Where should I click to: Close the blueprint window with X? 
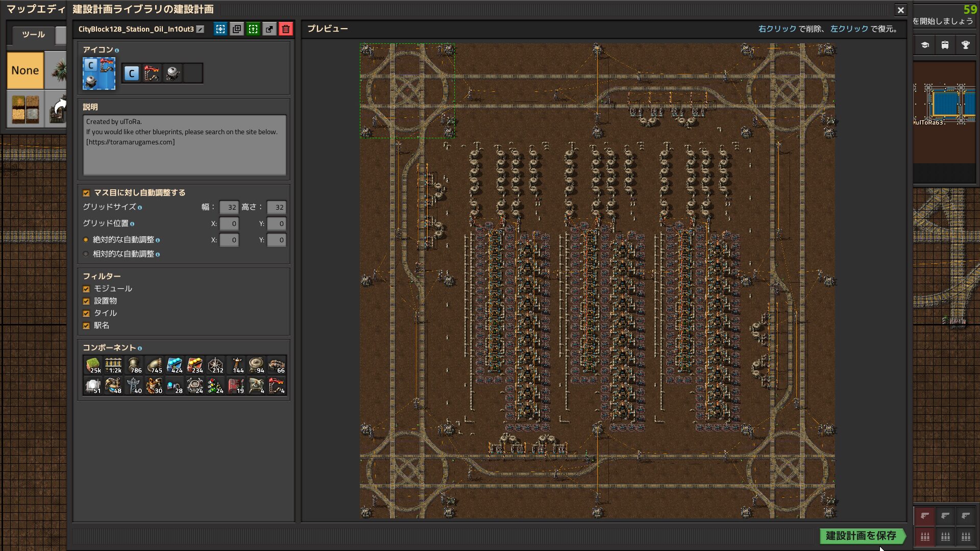pos(900,10)
